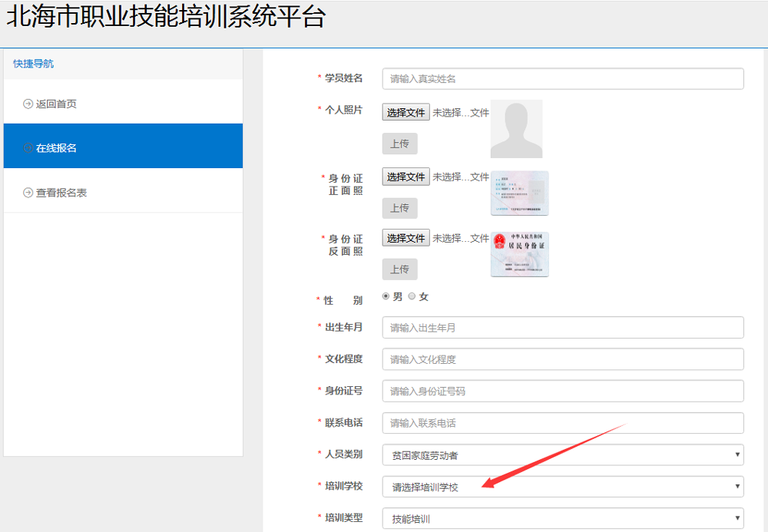This screenshot has height=532, width=768.
Task: Click the arrow icon beside 在线报名
Action: [x=28, y=148]
